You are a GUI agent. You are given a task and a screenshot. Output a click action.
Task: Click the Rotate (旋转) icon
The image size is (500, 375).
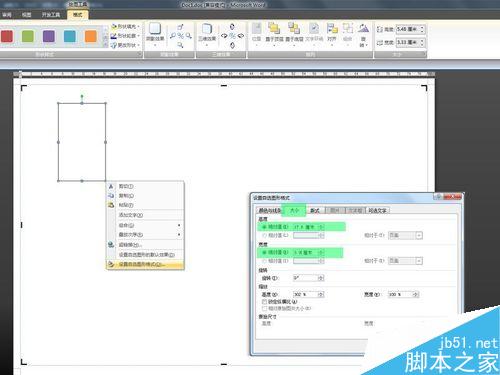[x=363, y=35]
